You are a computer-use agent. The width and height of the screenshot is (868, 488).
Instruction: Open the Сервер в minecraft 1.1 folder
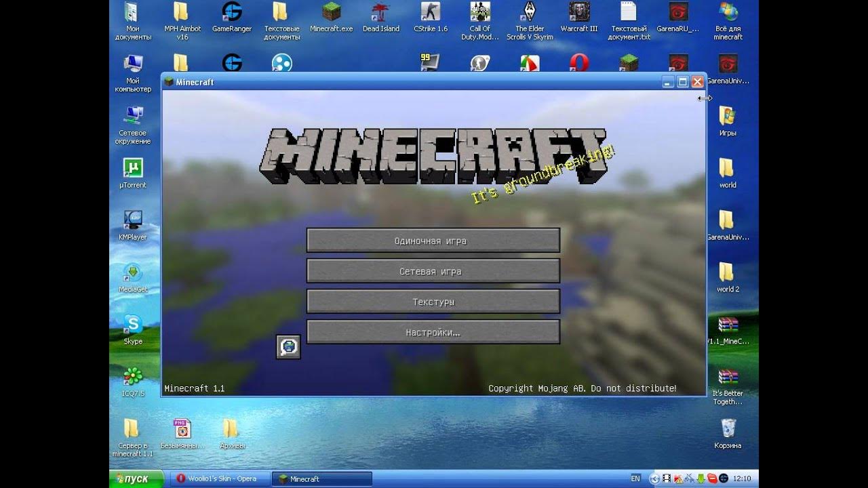133,439
